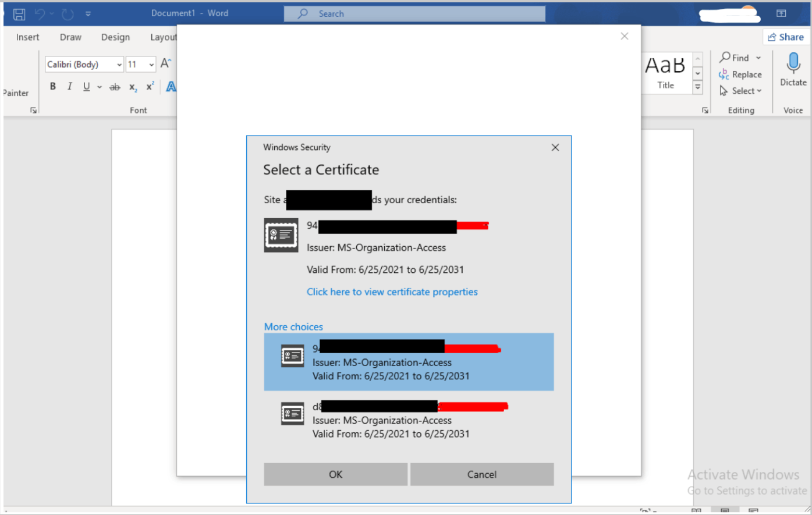Click the Format Painter label

click(x=16, y=93)
